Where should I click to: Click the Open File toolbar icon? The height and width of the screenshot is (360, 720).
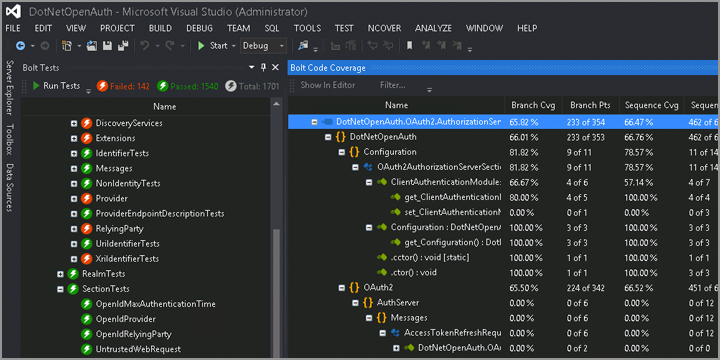click(92, 46)
